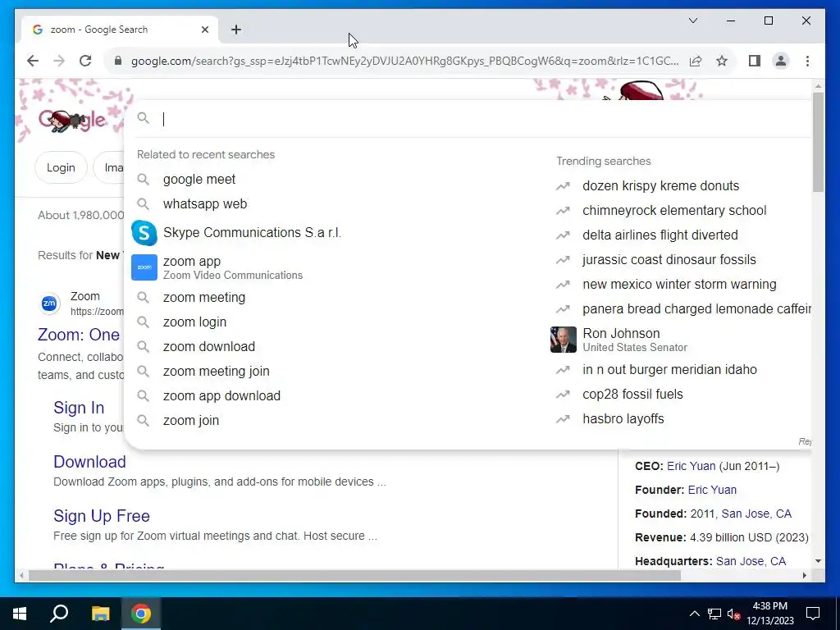Screen dimensions: 840x630
Task: Click the page vertical scrollbar thumb
Action: coord(818,142)
